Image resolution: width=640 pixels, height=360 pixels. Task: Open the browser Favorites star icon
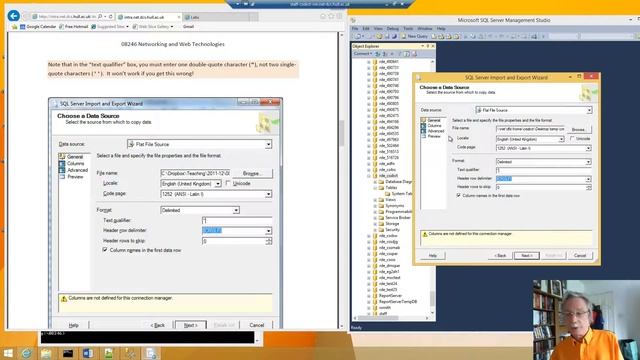click(331, 16)
